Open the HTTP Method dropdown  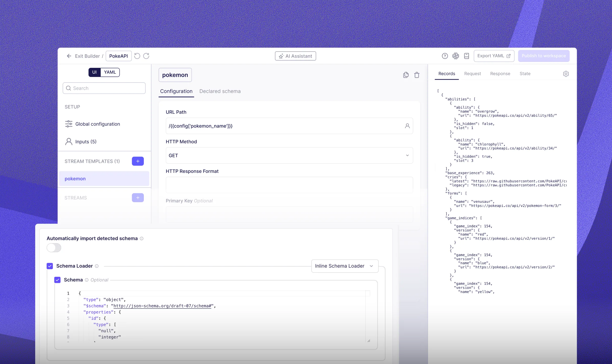(x=289, y=155)
